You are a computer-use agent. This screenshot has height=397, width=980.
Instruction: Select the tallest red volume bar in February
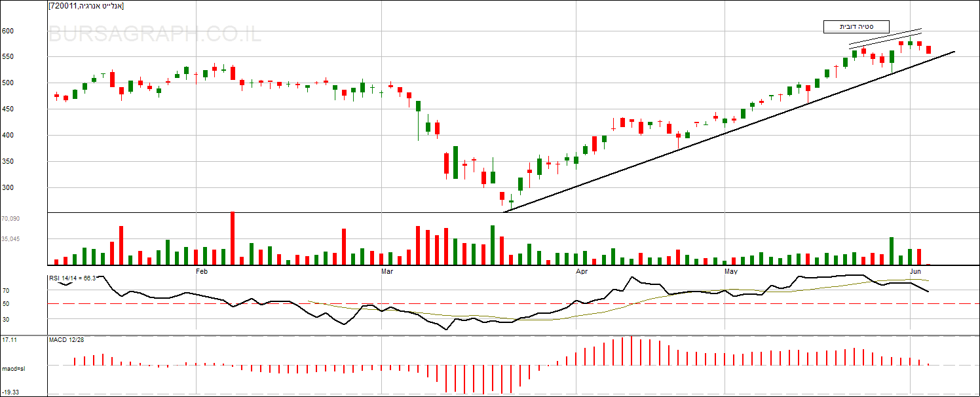point(232,238)
